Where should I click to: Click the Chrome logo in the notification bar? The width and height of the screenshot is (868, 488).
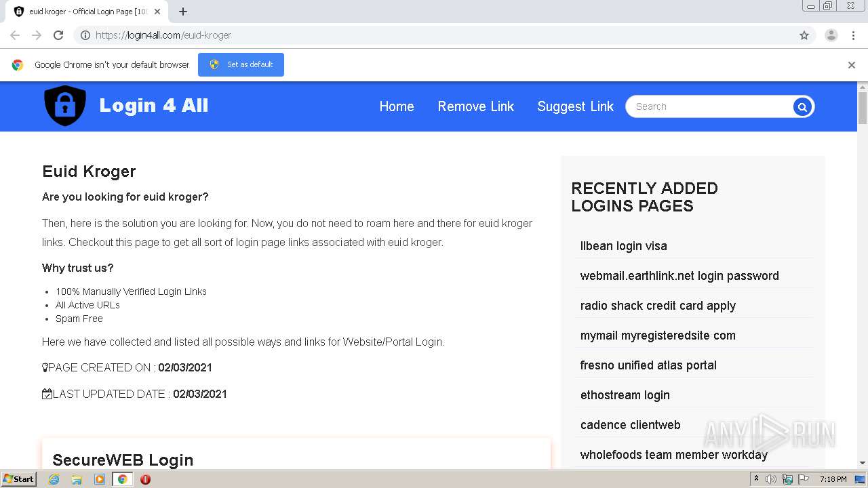[18, 65]
